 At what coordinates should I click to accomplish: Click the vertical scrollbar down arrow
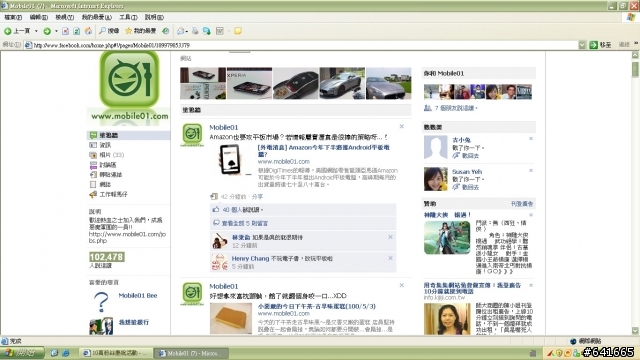(636, 331)
